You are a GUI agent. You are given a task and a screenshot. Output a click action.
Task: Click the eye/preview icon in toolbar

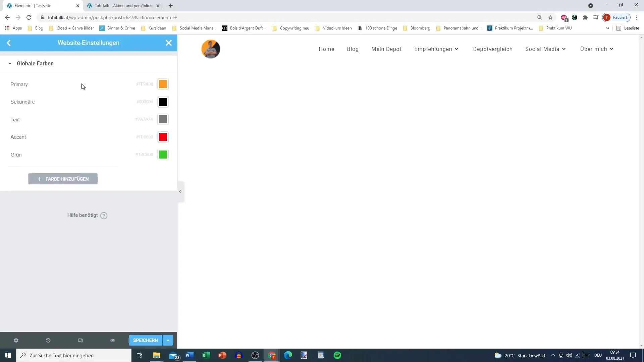point(113,340)
